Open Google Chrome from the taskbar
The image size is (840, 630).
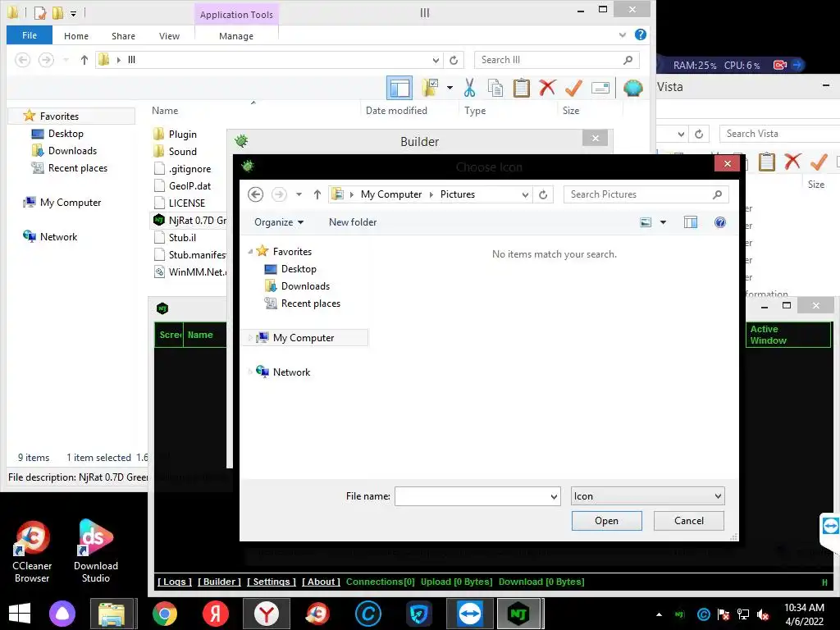[164, 614]
